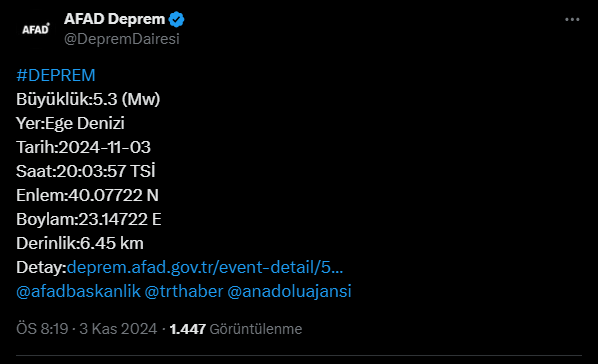Viewport: 598px width, 364px height.
Task: Open the @afadbaskanlik mention
Action: pyautogui.click(x=78, y=291)
